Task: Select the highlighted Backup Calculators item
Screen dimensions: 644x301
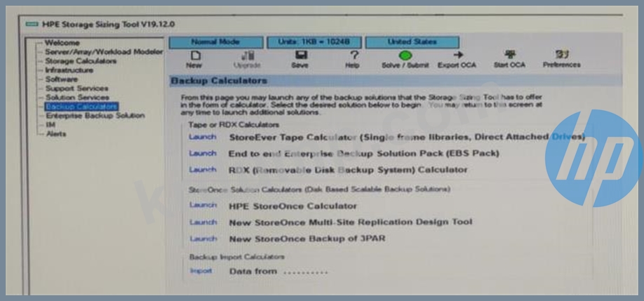Action: click(82, 107)
